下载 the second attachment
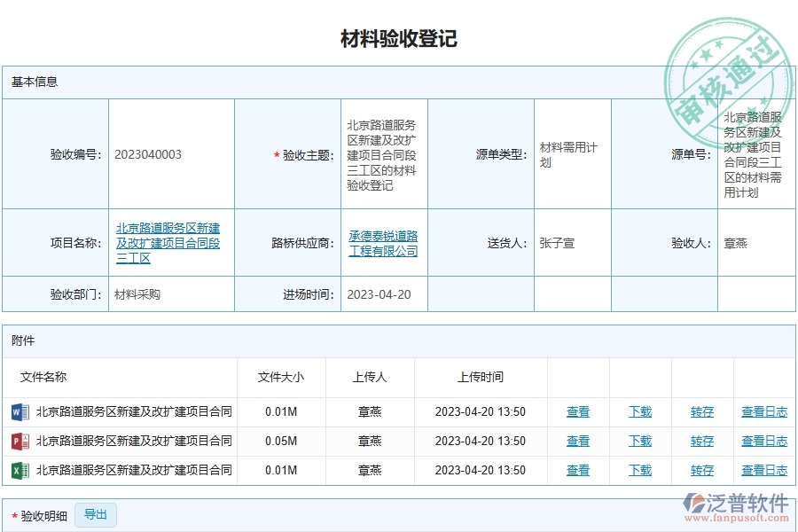This screenshot has height=532, width=798. point(639,441)
